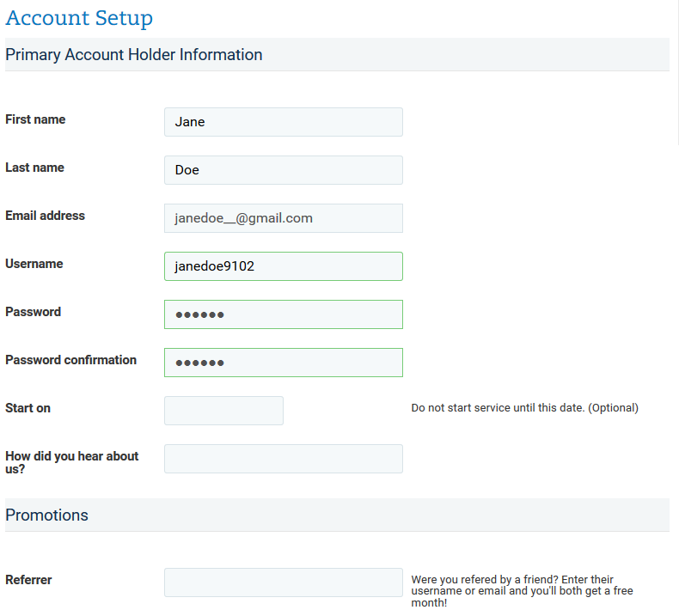
Task: Click the Password input field
Action: [284, 314]
